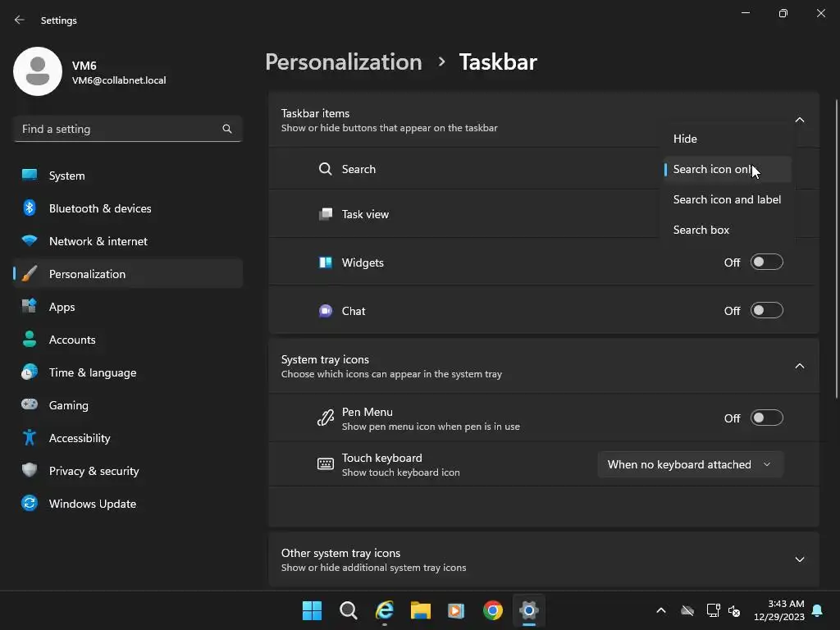Image resolution: width=840 pixels, height=630 pixels.
Task: Click the Find a setting search field
Action: (128, 129)
